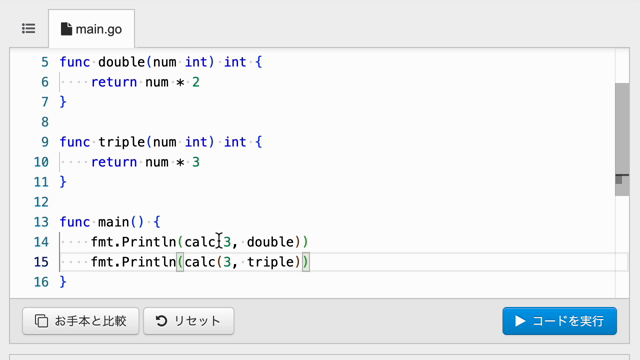Click the highlighted closing parenthesis on line 15

(x=306, y=262)
